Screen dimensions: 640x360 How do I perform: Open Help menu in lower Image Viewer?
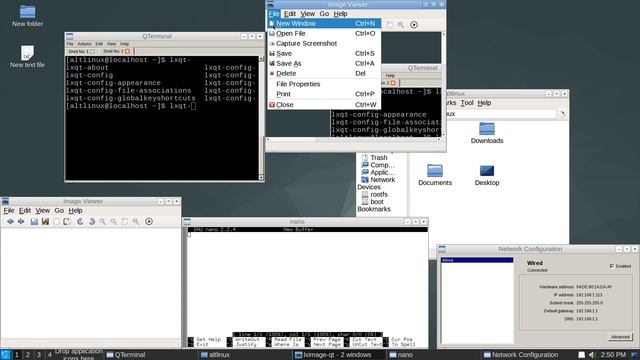click(x=75, y=211)
